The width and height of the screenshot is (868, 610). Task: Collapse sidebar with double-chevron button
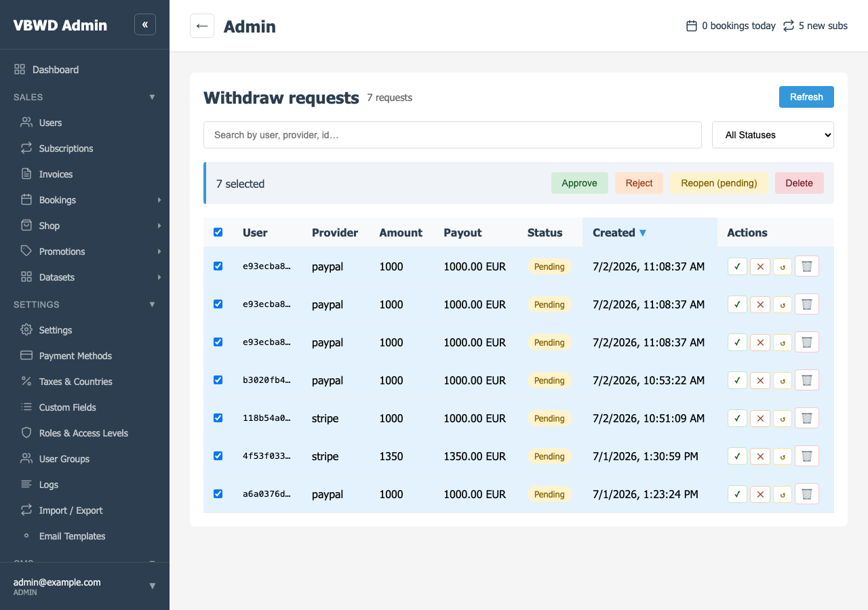[145, 24]
